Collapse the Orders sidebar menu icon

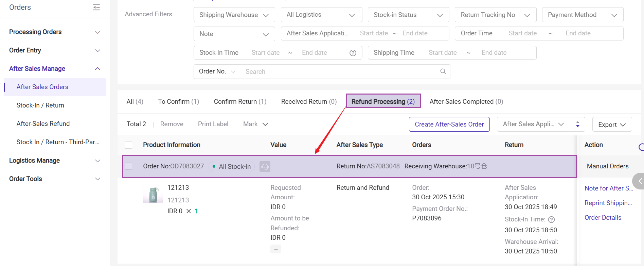pos(96,7)
